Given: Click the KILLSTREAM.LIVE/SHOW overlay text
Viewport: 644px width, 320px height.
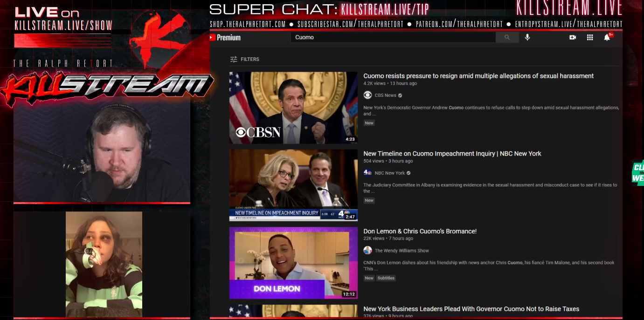Looking at the screenshot, I should (63, 26).
